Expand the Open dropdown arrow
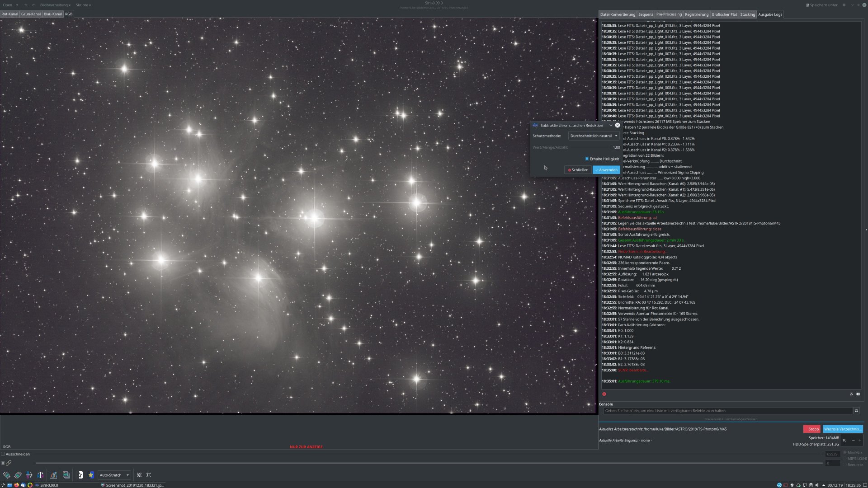This screenshot has width=868, height=488. point(17,5)
